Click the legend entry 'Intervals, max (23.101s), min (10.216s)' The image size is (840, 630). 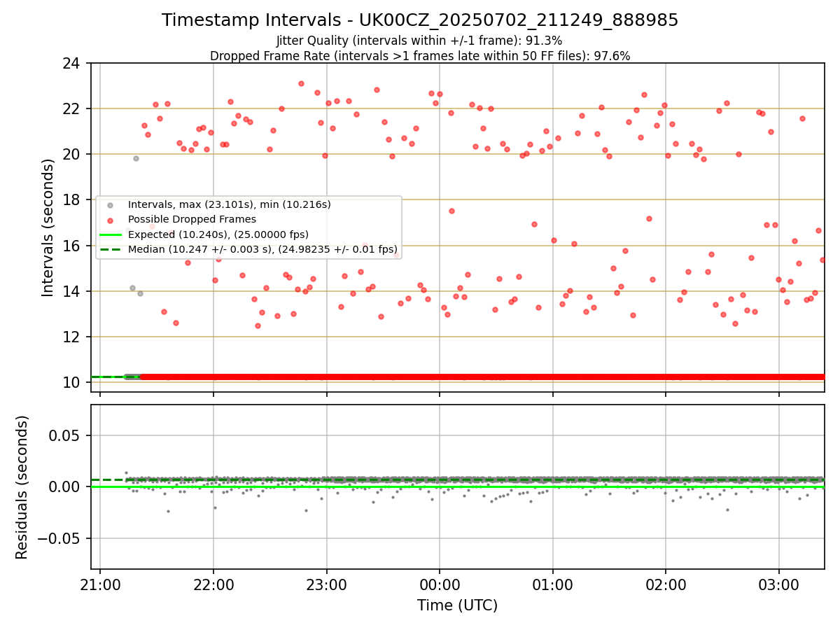pyautogui.click(x=229, y=204)
